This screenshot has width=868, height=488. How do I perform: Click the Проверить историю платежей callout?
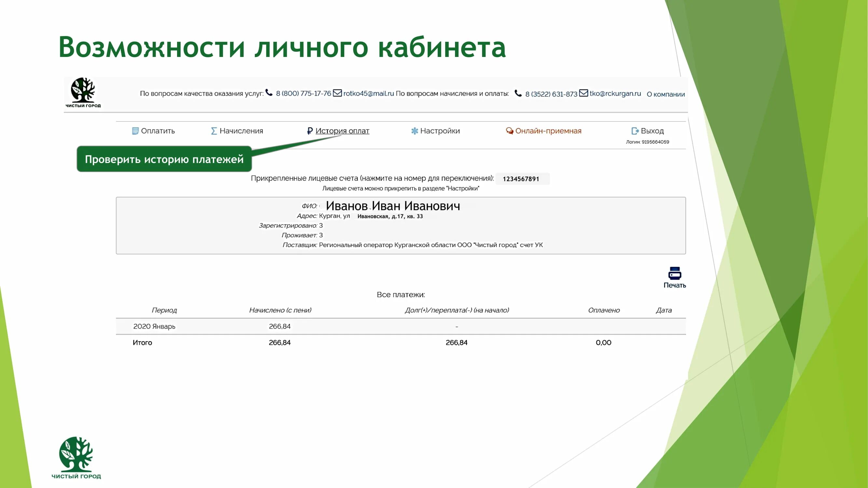pyautogui.click(x=164, y=159)
